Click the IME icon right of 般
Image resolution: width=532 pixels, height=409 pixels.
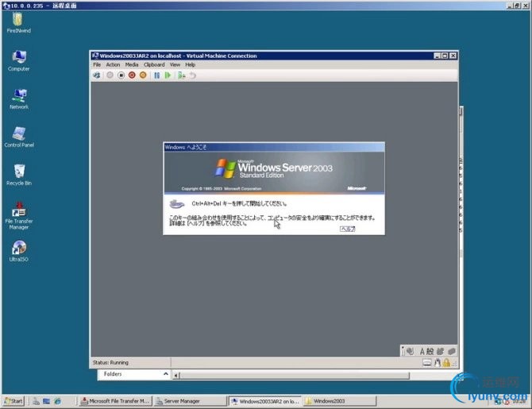point(441,352)
